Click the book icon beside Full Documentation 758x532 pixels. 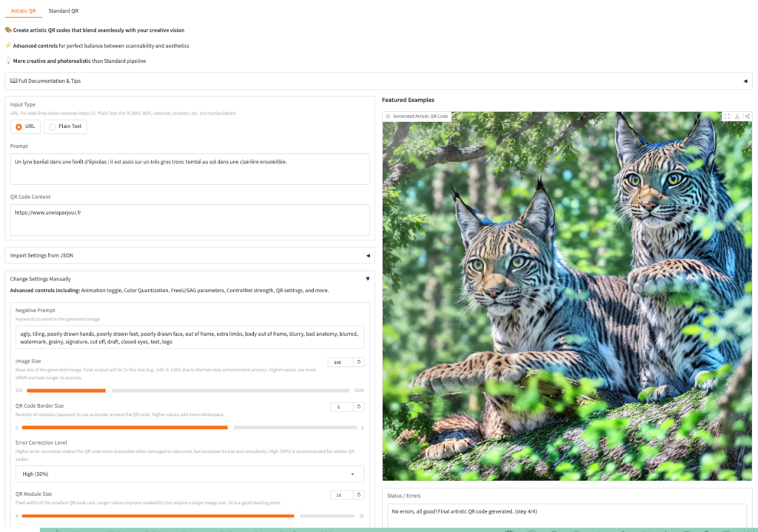click(x=13, y=81)
